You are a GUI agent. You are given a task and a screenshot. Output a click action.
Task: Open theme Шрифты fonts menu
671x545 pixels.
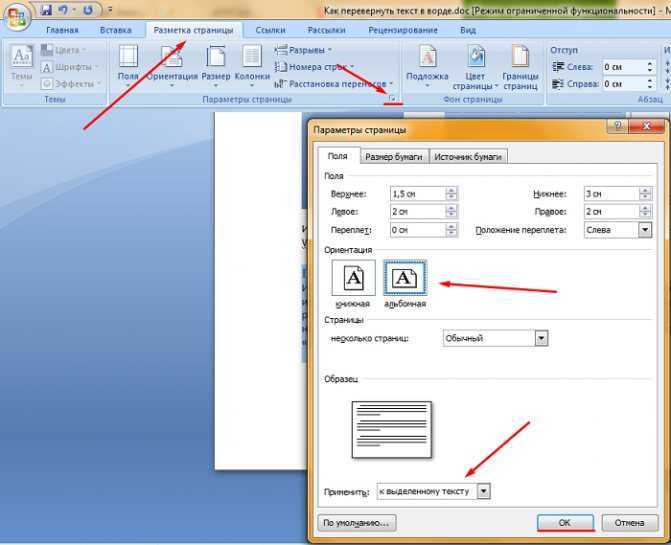[x=70, y=67]
